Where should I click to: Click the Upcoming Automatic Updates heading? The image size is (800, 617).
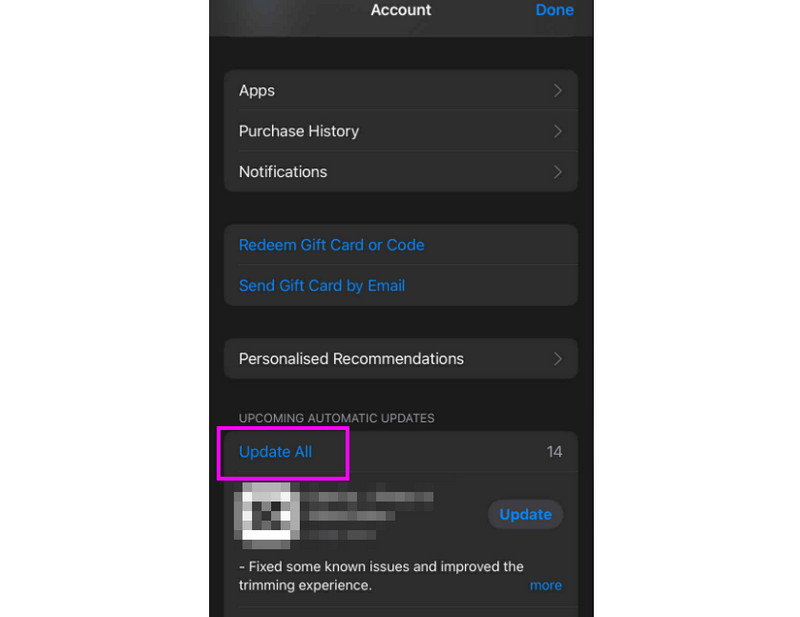coord(337,418)
